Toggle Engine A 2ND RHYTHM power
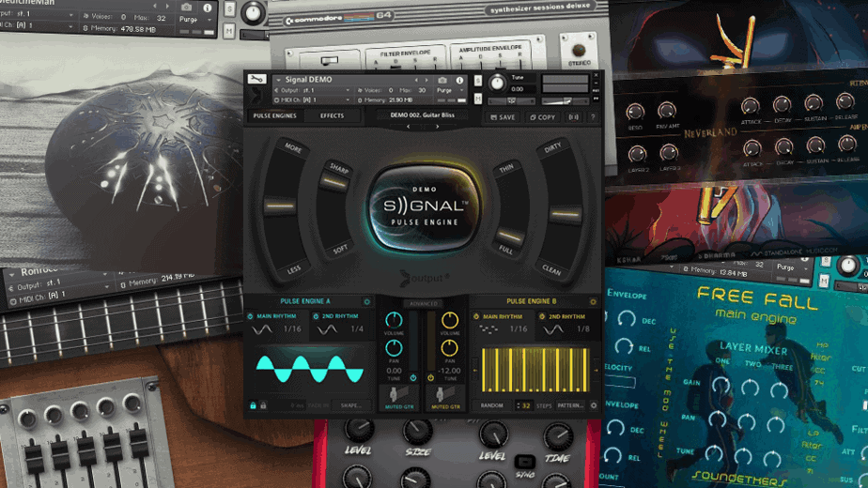The width and height of the screenshot is (868, 488). pyautogui.click(x=316, y=316)
